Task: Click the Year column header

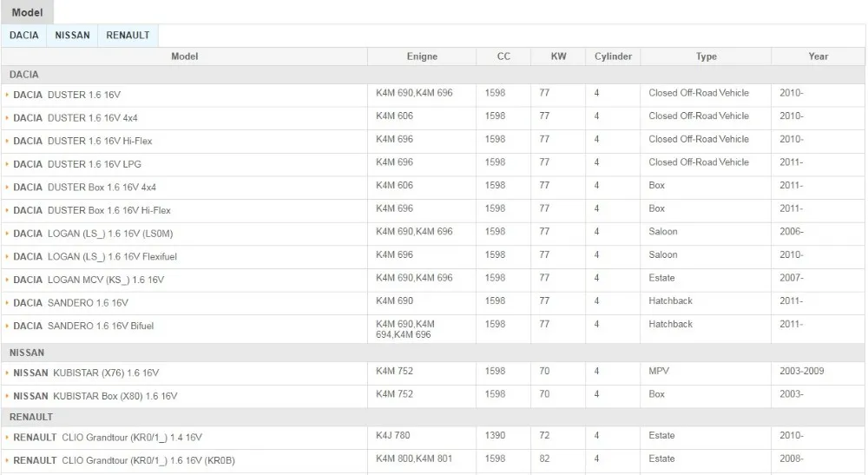Action: click(818, 56)
